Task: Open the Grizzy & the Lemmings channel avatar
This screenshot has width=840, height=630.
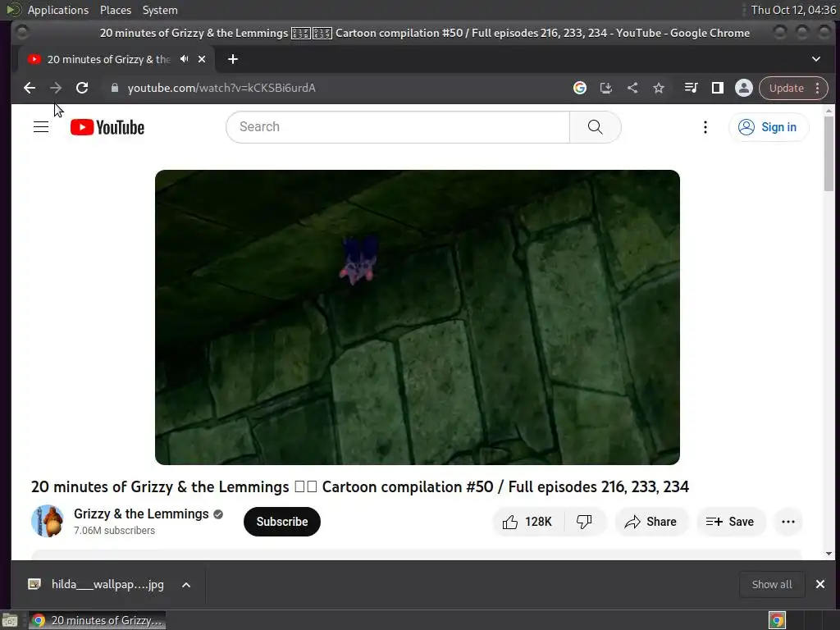Action: pos(48,521)
